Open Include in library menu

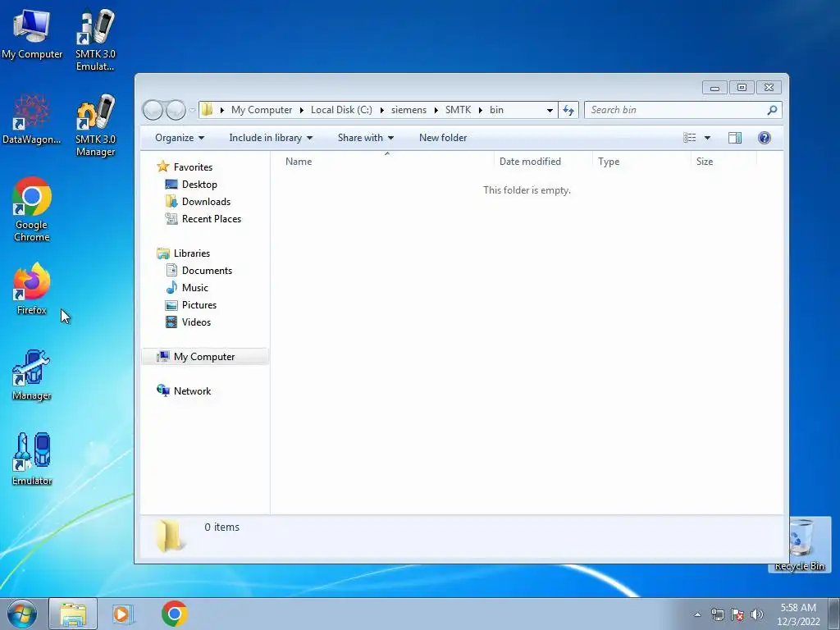(271, 138)
